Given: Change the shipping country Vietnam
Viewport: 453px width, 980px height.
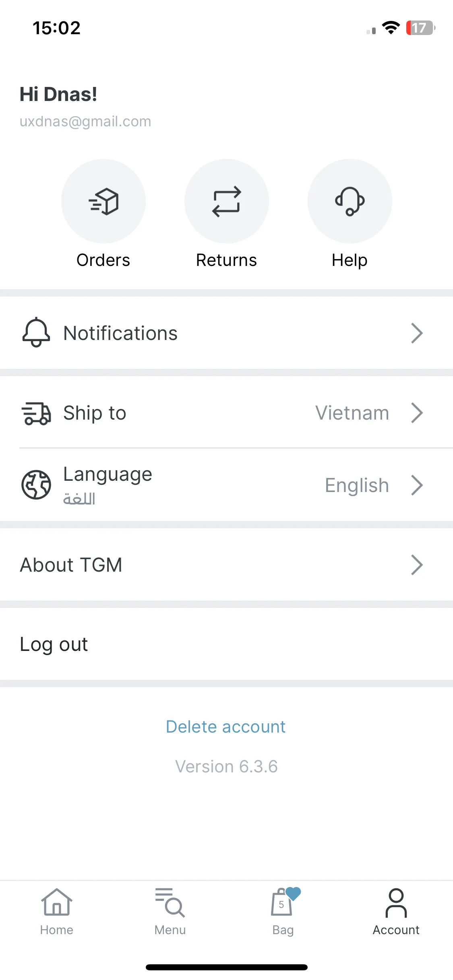Looking at the screenshot, I should pyautogui.click(x=352, y=413).
